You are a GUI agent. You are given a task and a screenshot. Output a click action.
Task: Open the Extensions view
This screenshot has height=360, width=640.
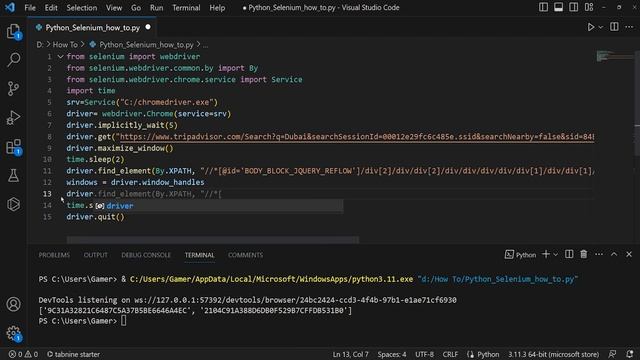[13, 147]
